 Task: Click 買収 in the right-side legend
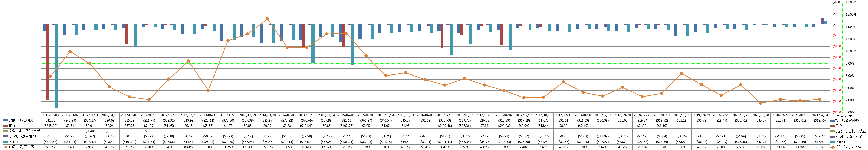[839, 126]
